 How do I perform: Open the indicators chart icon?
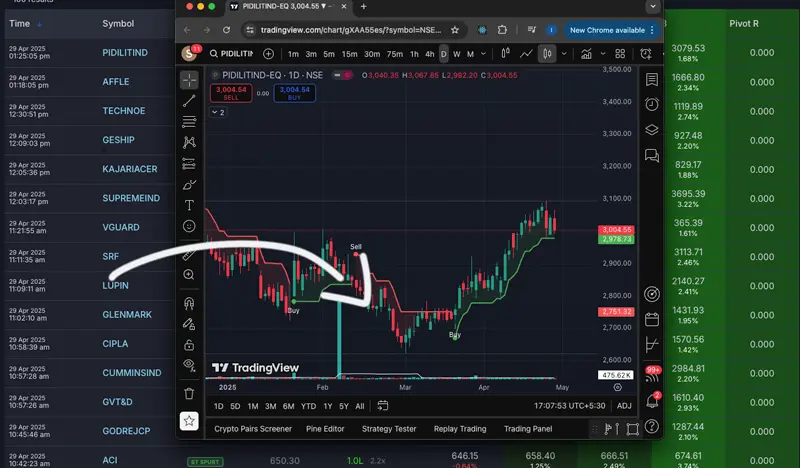(586, 54)
